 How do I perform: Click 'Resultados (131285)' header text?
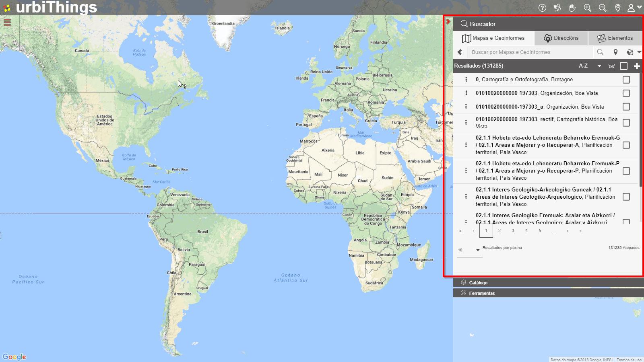(x=479, y=66)
